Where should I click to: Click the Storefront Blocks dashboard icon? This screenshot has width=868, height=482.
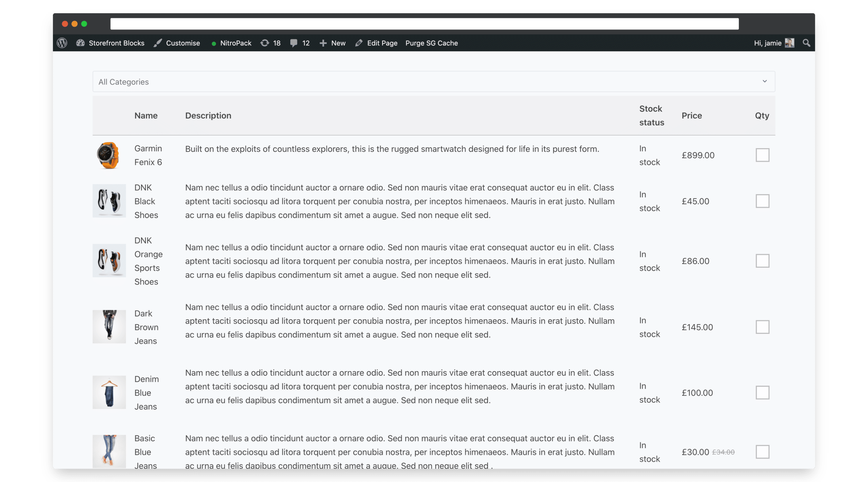click(80, 43)
